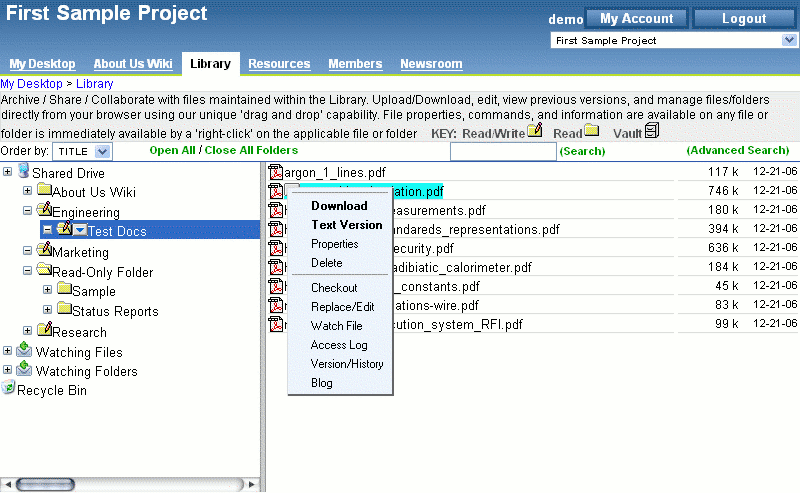
Task: Click the Vault key icon
Action: pyautogui.click(x=652, y=131)
